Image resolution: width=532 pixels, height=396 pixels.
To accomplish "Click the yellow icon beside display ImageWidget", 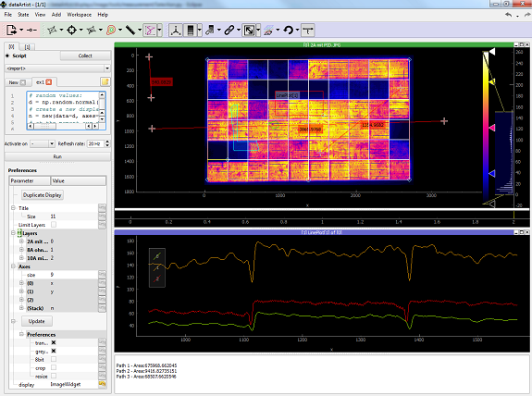I will [102, 384].
